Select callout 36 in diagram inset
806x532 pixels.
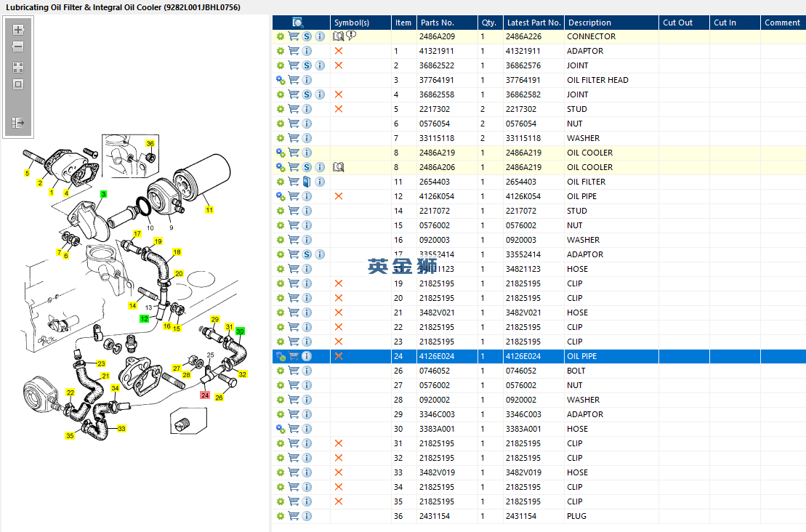(x=150, y=143)
